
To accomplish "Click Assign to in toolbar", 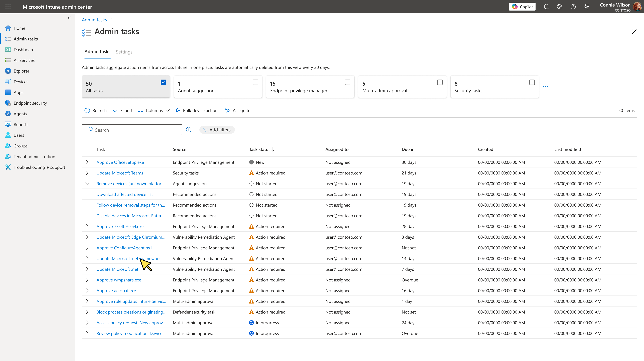I will [x=237, y=111].
